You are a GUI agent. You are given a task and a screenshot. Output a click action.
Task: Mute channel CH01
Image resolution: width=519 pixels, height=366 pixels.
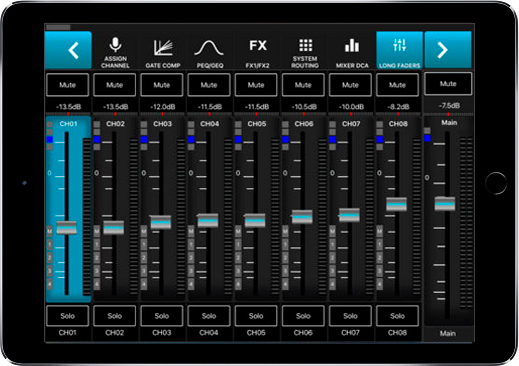[67, 85]
